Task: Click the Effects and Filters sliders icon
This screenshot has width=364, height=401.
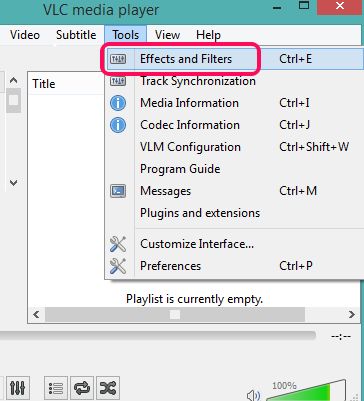Action: coord(118,59)
